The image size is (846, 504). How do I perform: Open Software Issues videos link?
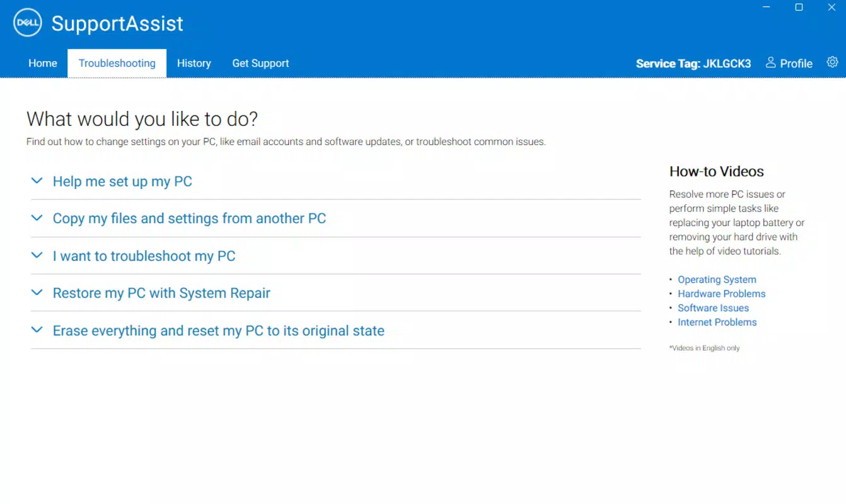pos(714,308)
